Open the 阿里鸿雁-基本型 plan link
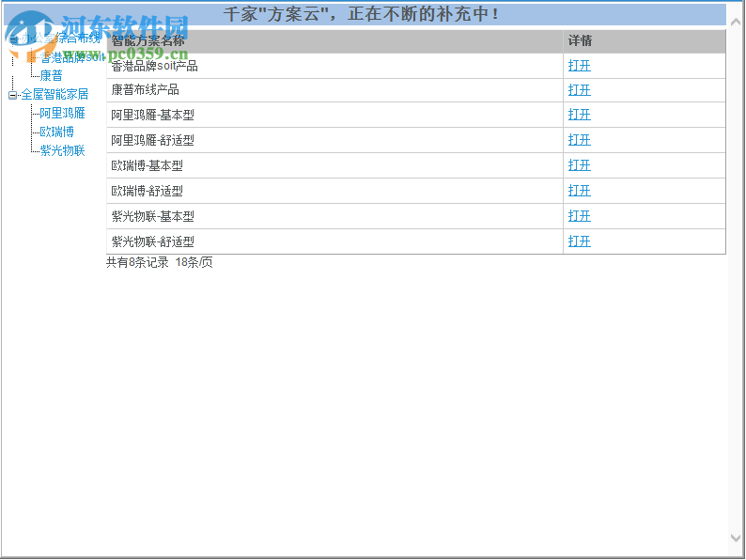Image resolution: width=746 pixels, height=560 pixels. (x=579, y=115)
